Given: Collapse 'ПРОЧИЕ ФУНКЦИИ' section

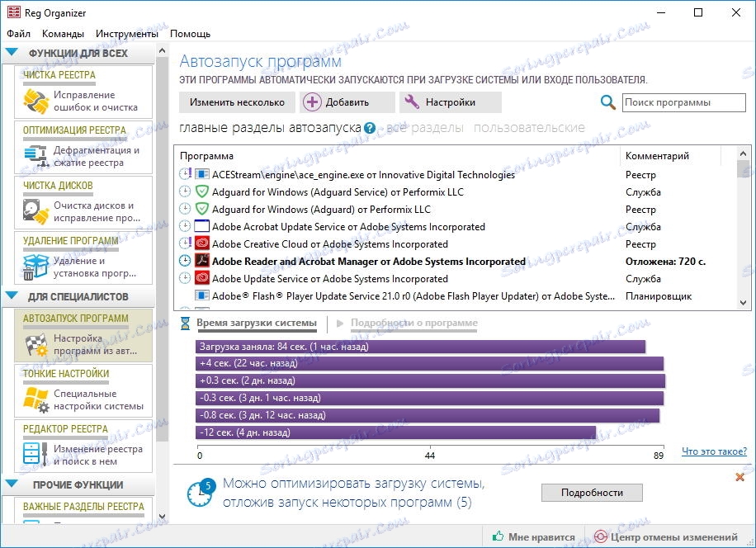Looking at the screenshot, I should 12,484.
